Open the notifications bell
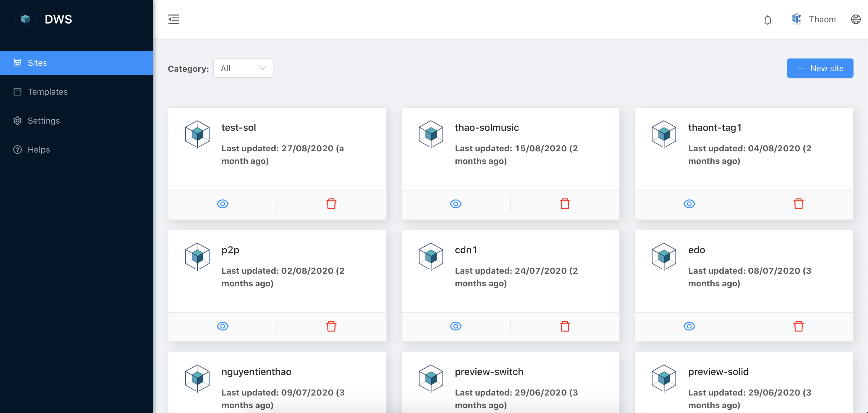Image resolution: width=868 pixels, height=413 pixels. point(768,20)
